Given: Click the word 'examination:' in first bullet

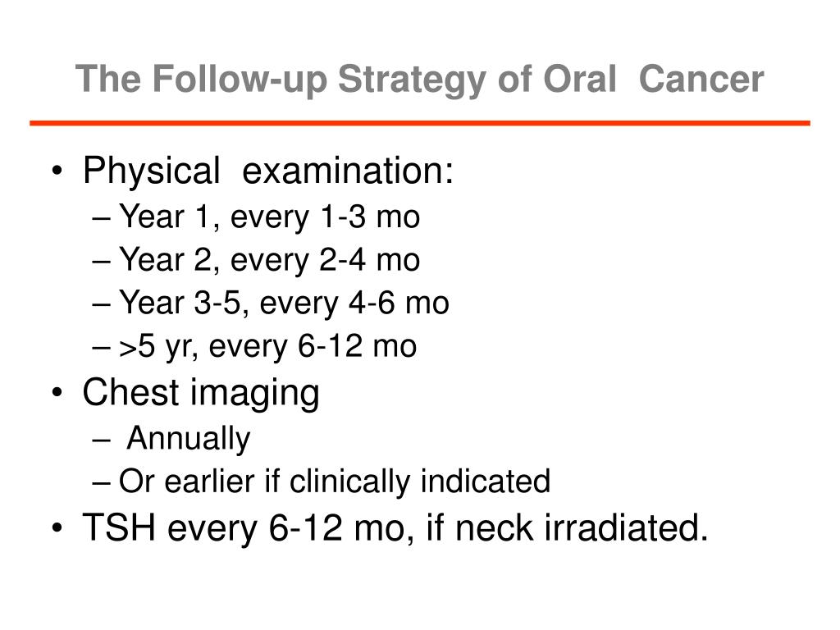Looking at the screenshot, I should [348, 171].
